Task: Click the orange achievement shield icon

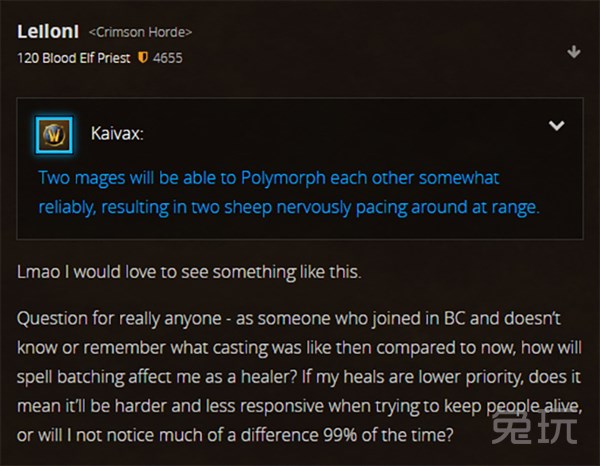Action: pos(143,58)
